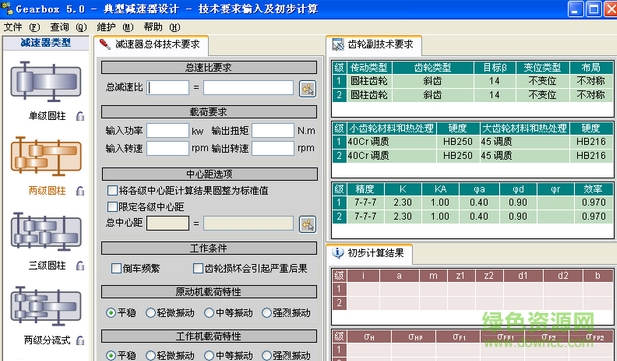Click row 2 K cell 2.30
Screen dimensions: 617x361
pos(403,217)
